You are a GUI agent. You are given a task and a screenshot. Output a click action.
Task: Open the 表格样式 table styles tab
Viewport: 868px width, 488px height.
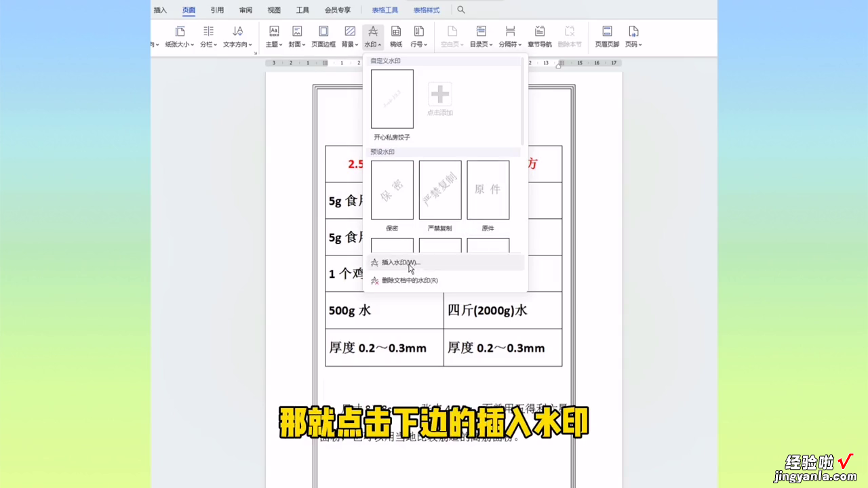point(427,10)
